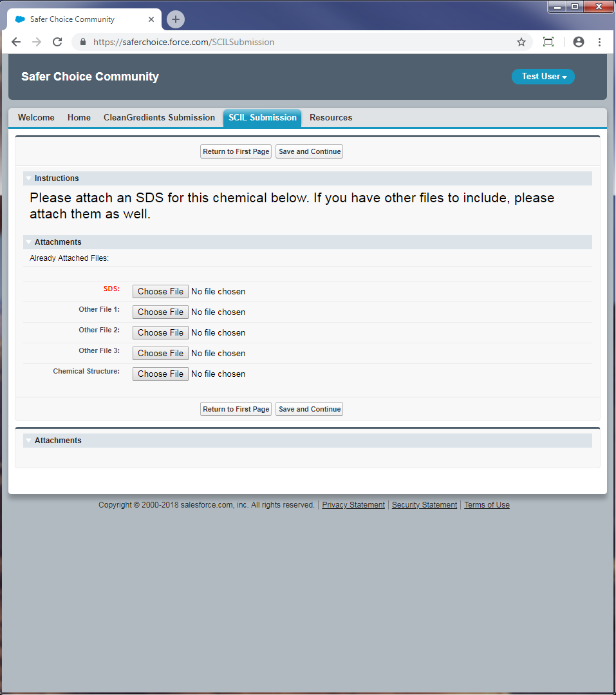Open the Chrome three-dot menu
Screen dimensions: 616x695
pos(599,42)
